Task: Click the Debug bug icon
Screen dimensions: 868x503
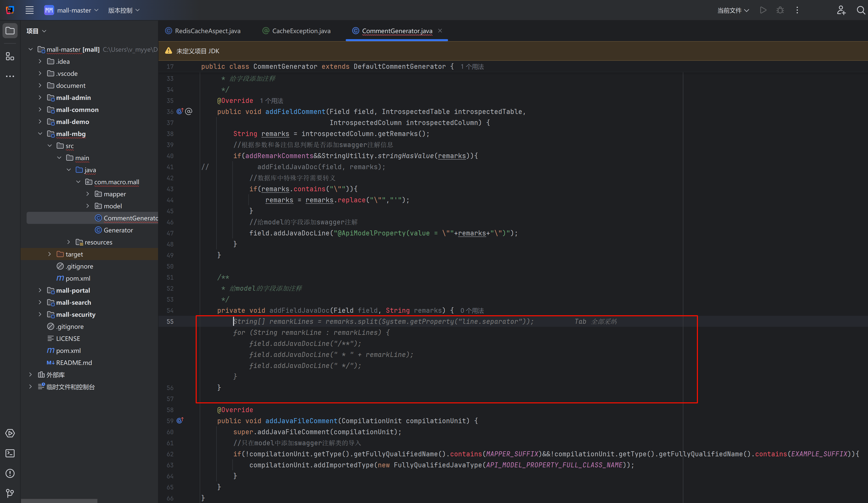Action: point(780,10)
